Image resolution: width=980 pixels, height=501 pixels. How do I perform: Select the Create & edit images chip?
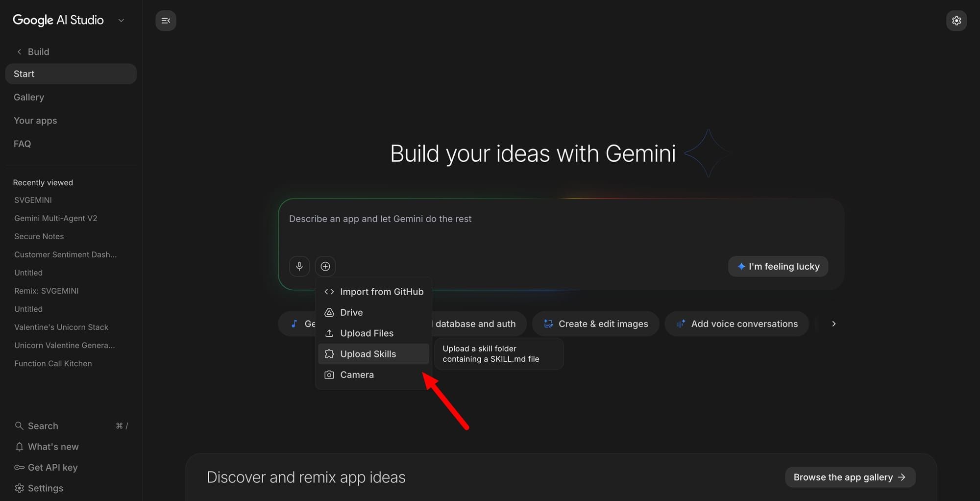(x=595, y=324)
